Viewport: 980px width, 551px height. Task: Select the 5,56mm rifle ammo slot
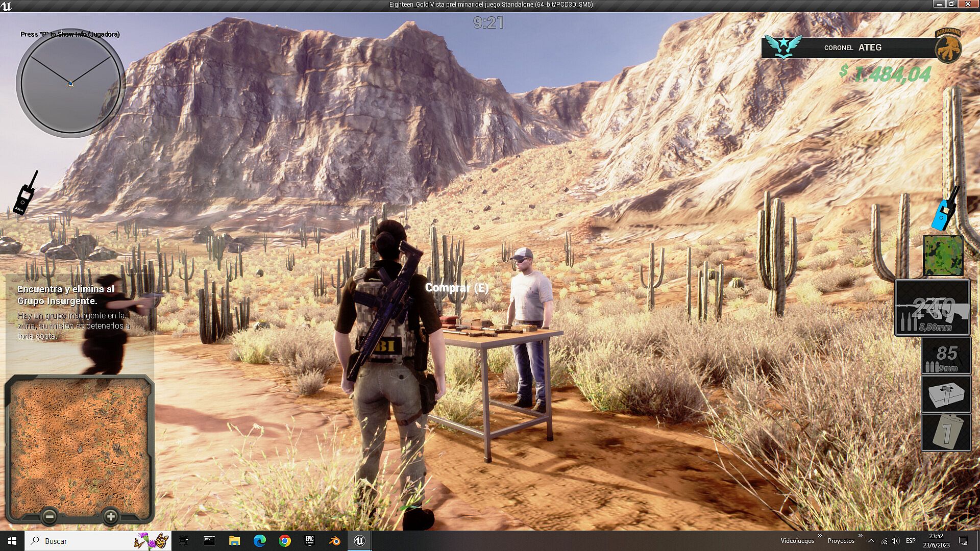click(x=932, y=308)
